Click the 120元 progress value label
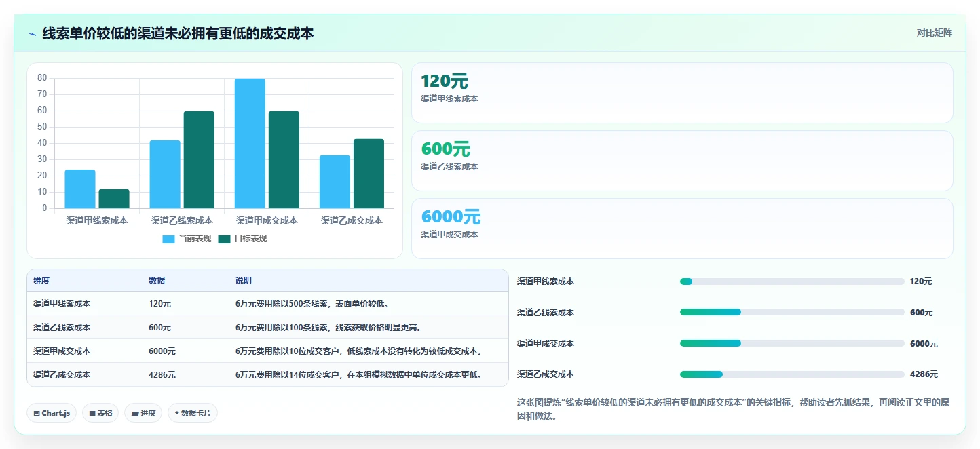Image resolution: width=980 pixels, height=449 pixels. (921, 281)
